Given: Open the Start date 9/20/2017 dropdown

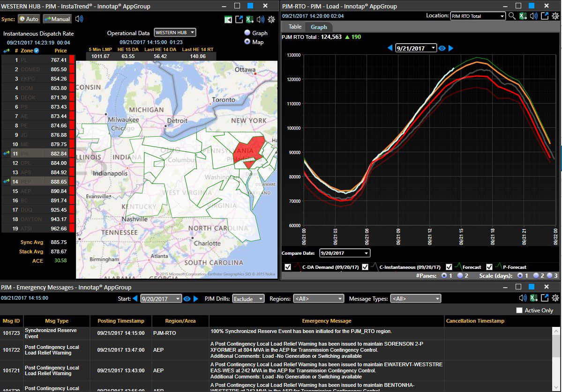Looking at the screenshot, I should (x=161, y=298).
